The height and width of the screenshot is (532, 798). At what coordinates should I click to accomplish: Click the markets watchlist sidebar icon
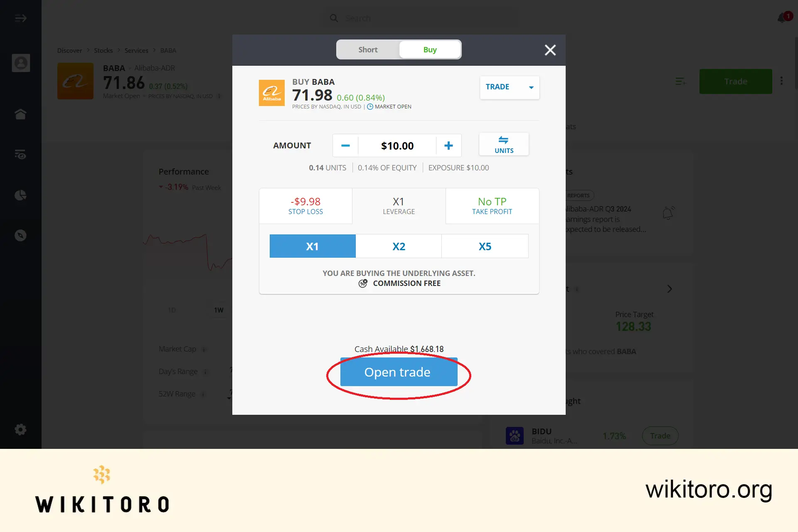[21, 154]
